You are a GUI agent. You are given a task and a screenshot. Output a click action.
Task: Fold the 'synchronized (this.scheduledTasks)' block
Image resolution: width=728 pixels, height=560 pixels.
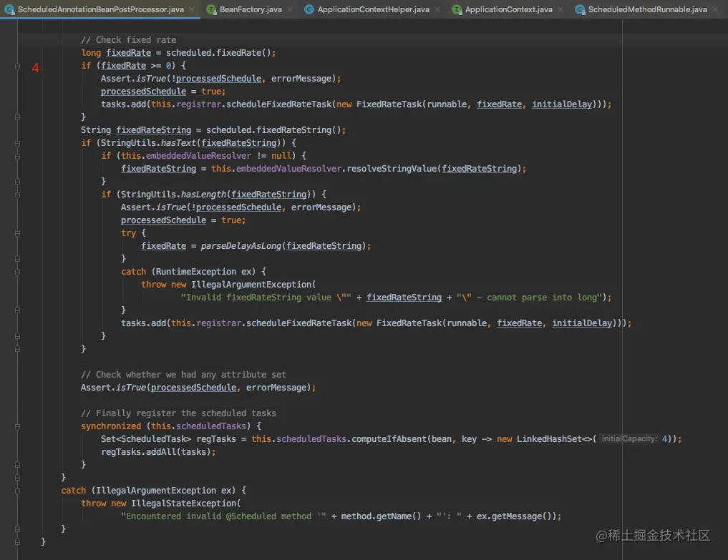click(x=17, y=426)
